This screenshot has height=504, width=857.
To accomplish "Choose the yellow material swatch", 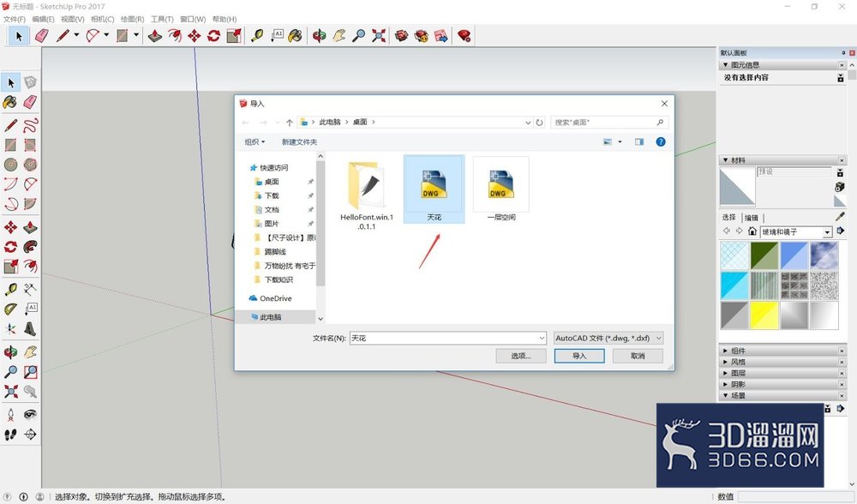I will coord(764,315).
